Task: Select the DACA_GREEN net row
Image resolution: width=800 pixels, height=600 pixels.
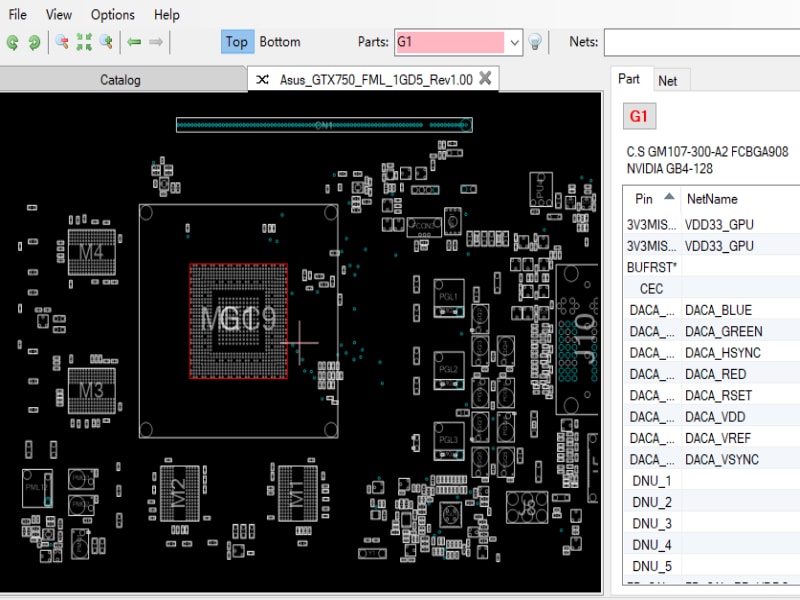Action: click(711, 332)
